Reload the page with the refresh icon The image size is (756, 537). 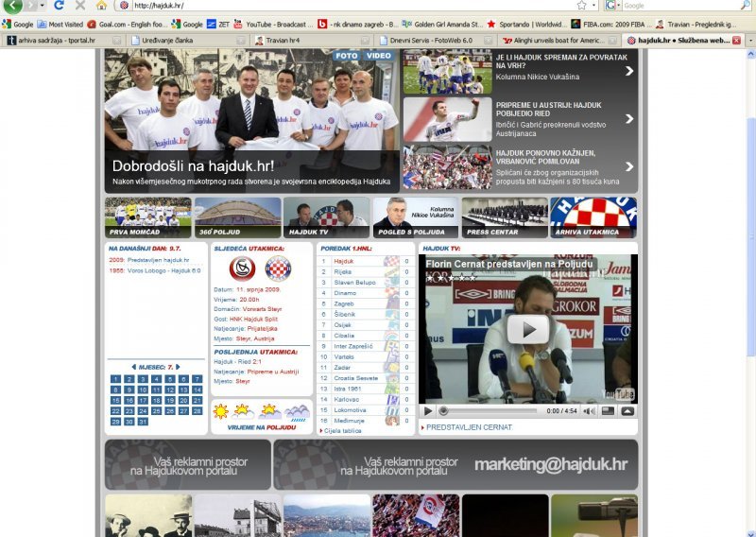(59, 6)
